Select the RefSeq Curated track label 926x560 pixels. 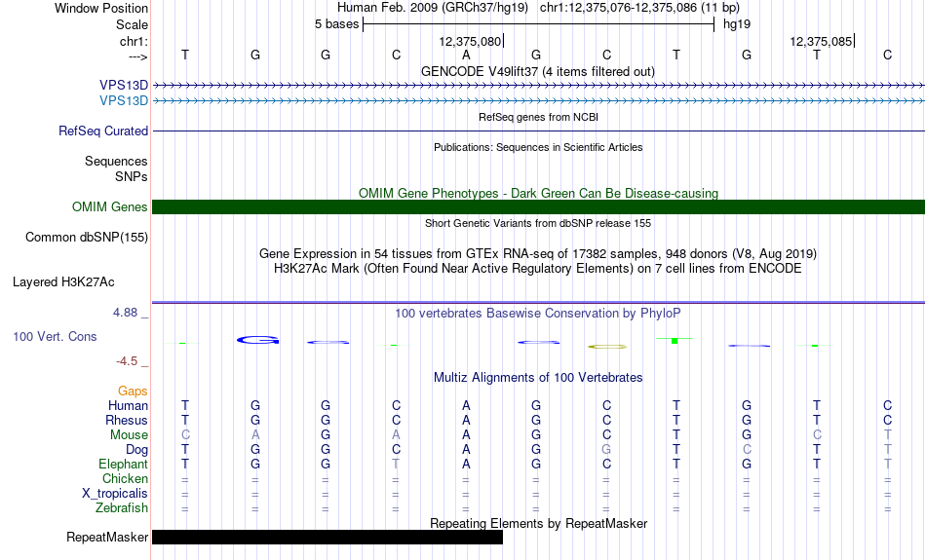(x=102, y=131)
